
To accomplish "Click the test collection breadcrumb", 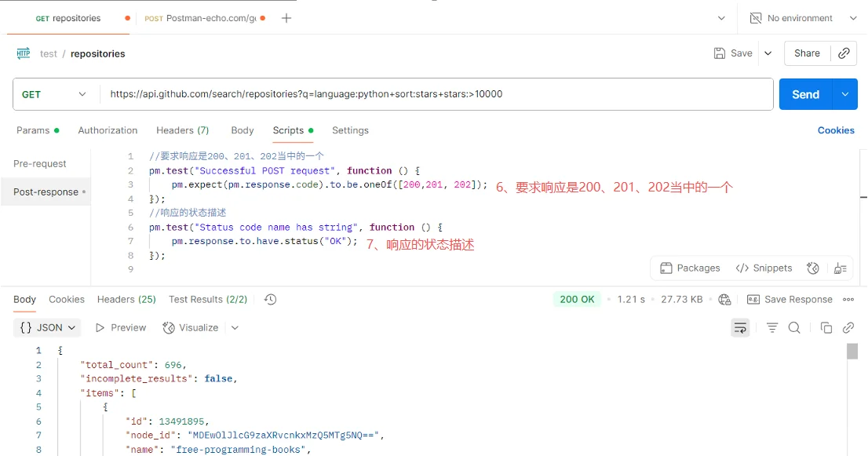I will pos(48,53).
